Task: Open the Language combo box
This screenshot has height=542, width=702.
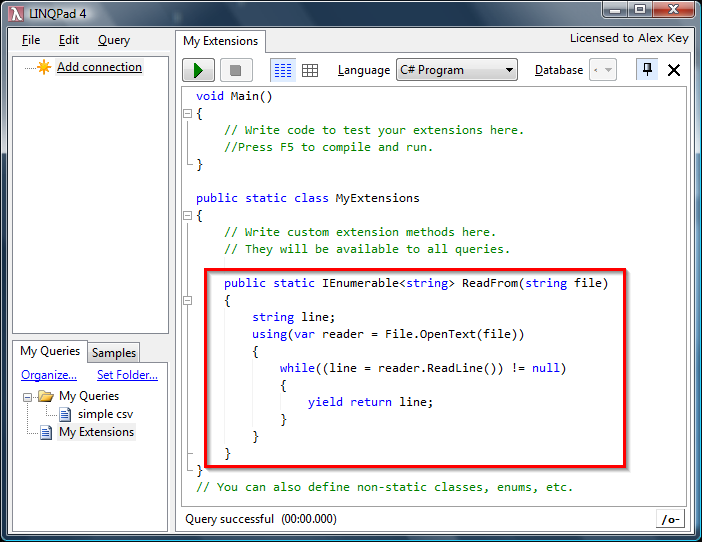Action: (457, 70)
